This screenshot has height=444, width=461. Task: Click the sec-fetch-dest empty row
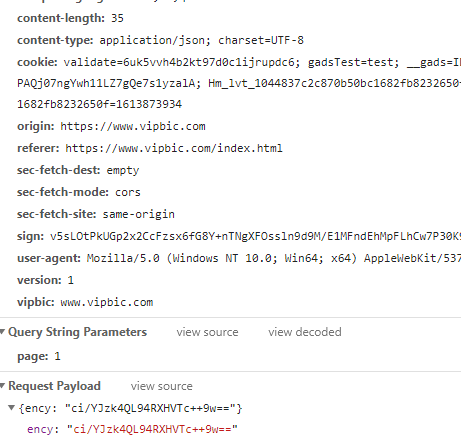(x=78, y=170)
